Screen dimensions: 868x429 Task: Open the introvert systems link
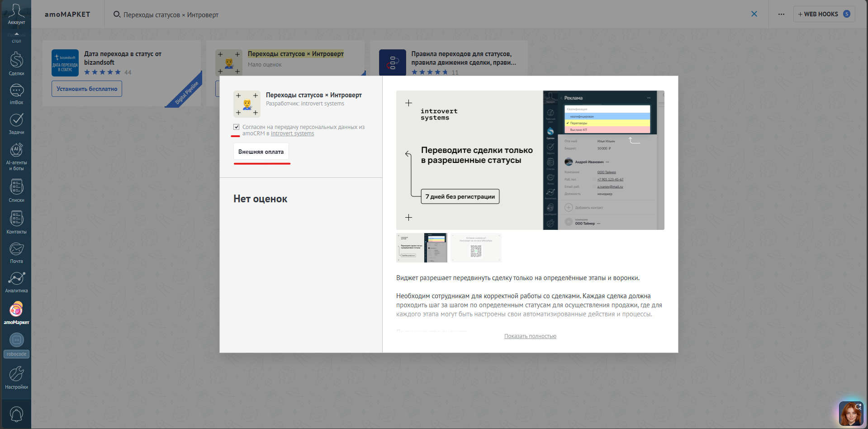tap(292, 133)
